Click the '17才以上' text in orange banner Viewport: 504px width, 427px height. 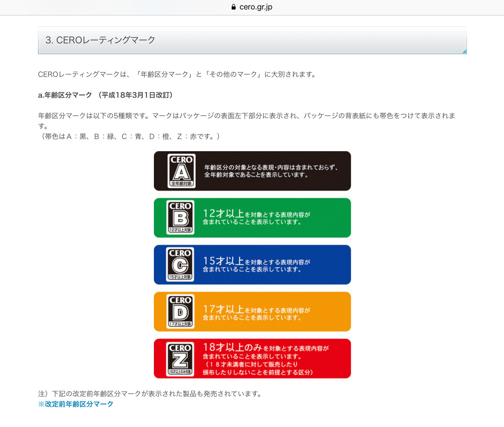click(223, 309)
